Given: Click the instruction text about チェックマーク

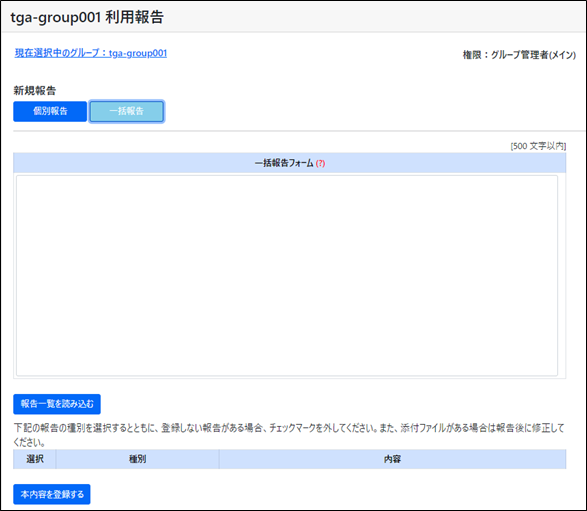Looking at the screenshot, I should pyautogui.click(x=289, y=435).
